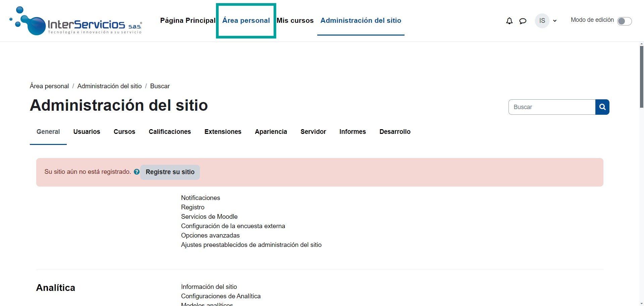This screenshot has height=306, width=644.
Task: Click Área personal in the breadcrumb
Action: click(x=49, y=86)
